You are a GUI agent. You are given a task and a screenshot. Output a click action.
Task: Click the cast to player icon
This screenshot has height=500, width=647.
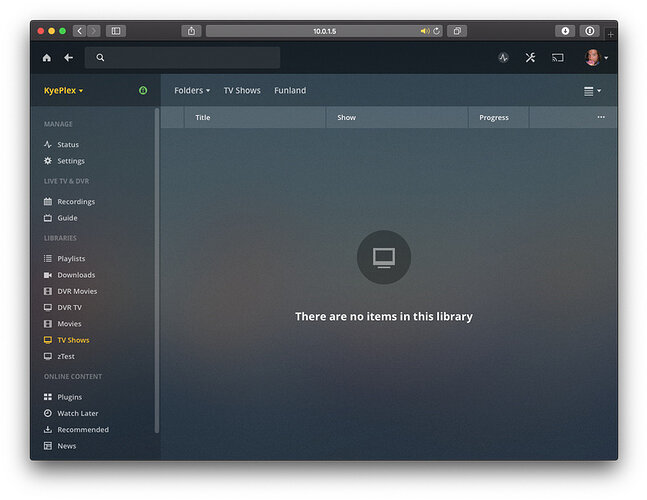pyautogui.click(x=557, y=58)
